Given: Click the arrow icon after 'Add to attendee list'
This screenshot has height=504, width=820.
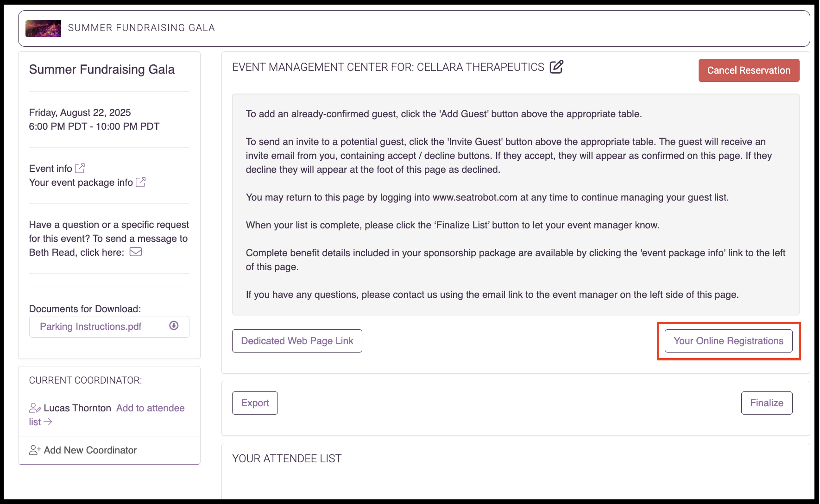Looking at the screenshot, I should point(48,422).
